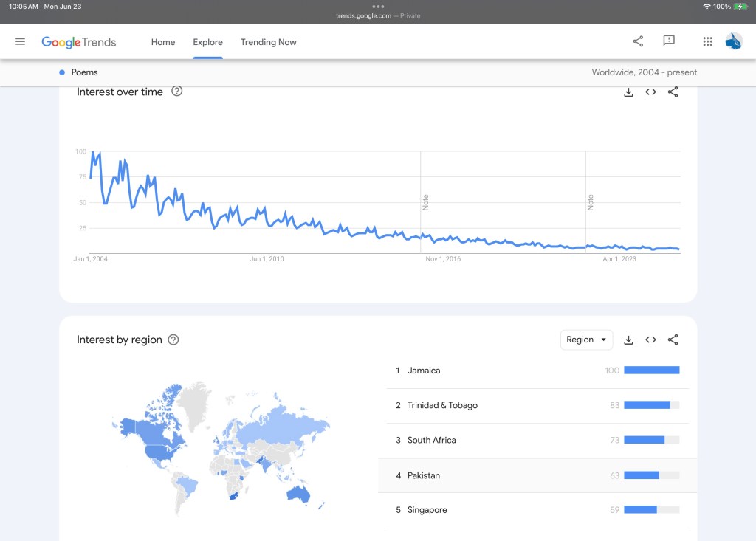Share the Interest by region card
This screenshot has height=541, width=756.
[x=673, y=340]
